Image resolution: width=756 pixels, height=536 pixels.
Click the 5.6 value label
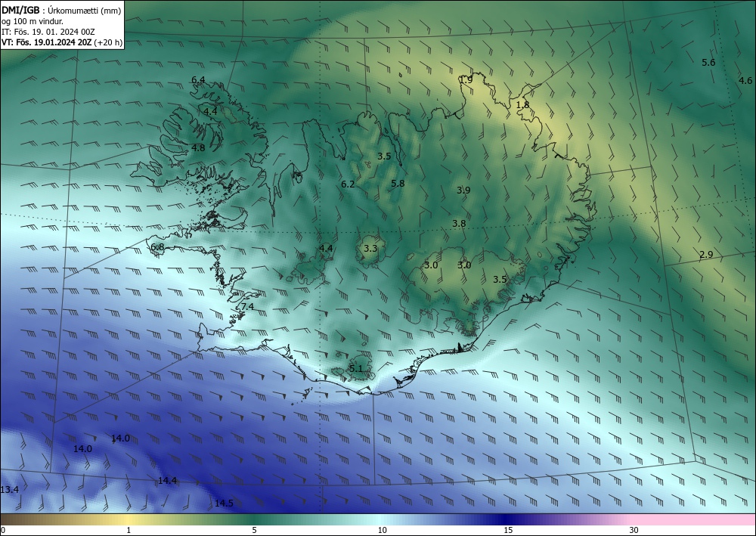pyautogui.click(x=708, y=62)
